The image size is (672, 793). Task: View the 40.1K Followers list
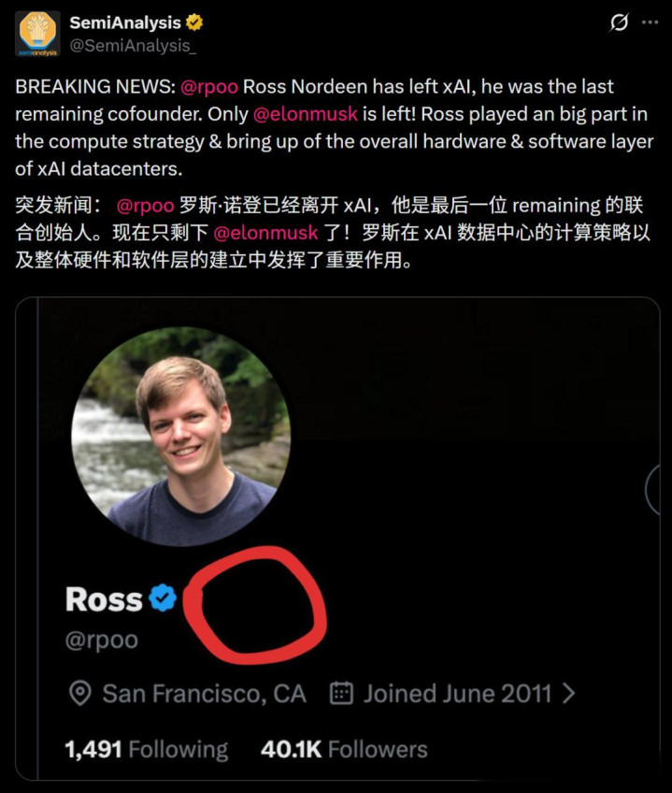click(x=344, y=749)
